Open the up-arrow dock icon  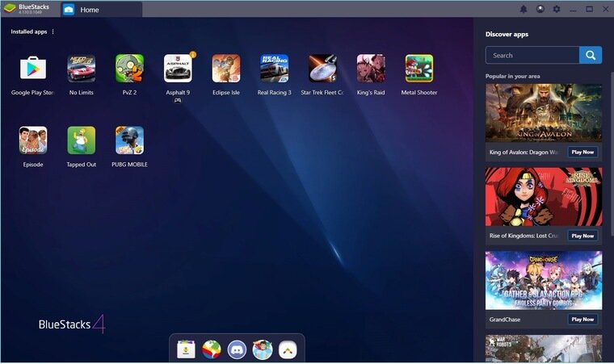288,349
